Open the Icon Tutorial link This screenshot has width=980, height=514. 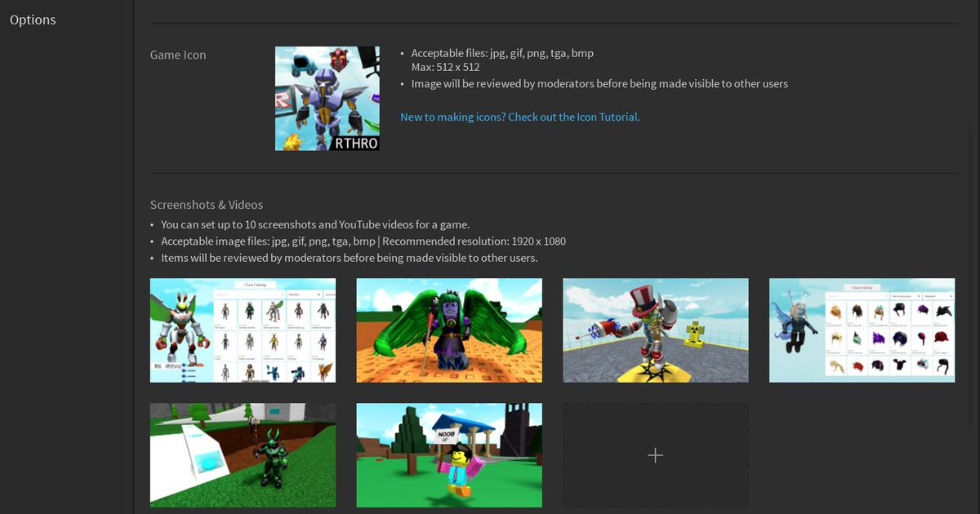pyautogui.click(x=519, y=117)
